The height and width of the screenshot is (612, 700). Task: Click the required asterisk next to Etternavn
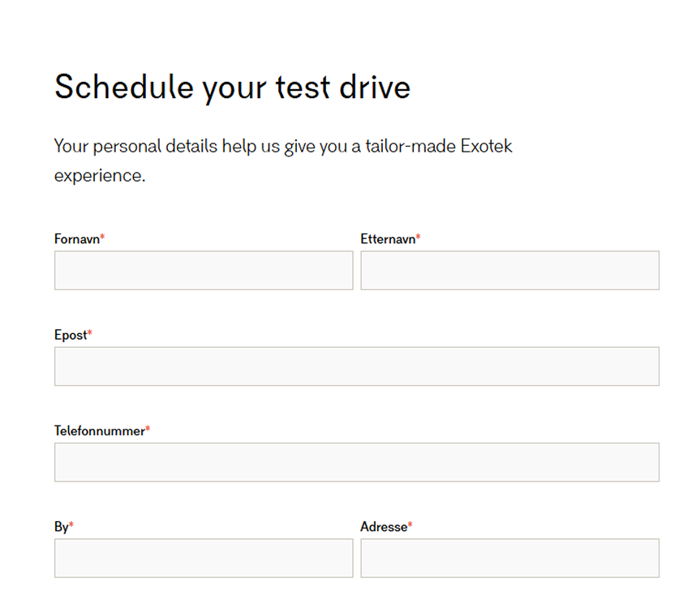(419, 238)
